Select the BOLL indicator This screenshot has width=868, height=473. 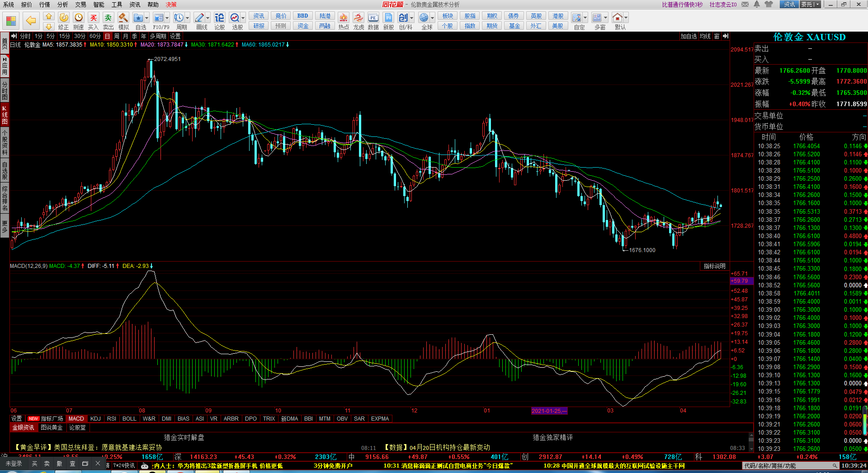click(129, 419)
